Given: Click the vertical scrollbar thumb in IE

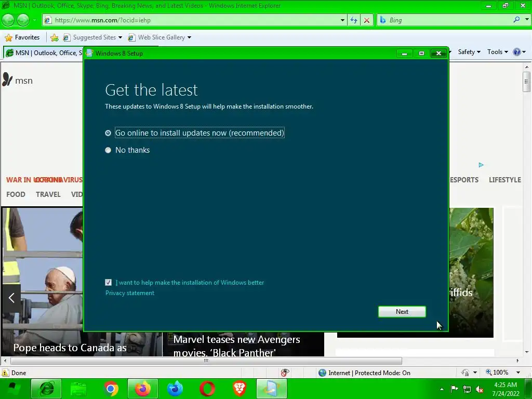Looking at the screenshot, I should [x=526, y=82].
